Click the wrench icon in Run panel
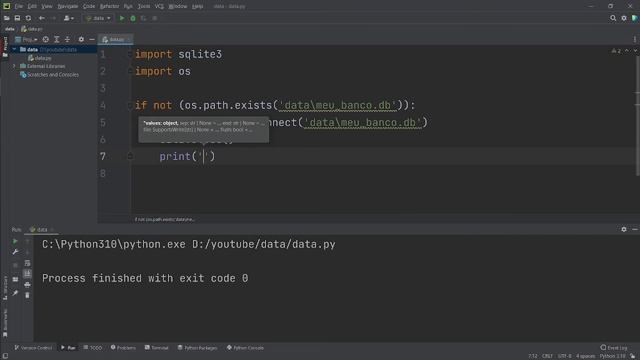Image resolution: width=640 pixels, height=360 pixels. (15, 252)
